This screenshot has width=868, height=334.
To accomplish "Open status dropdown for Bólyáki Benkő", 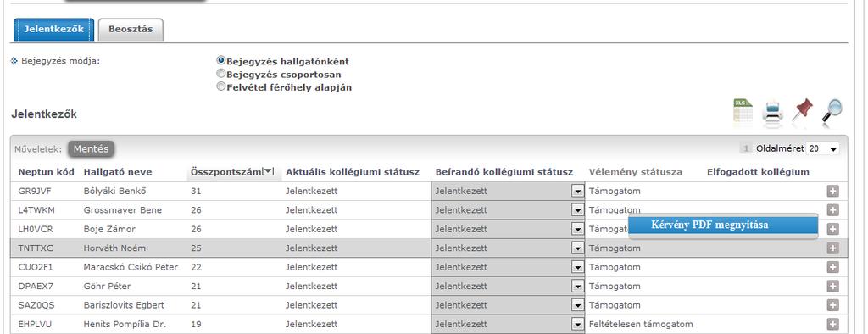I will [578, 191].
